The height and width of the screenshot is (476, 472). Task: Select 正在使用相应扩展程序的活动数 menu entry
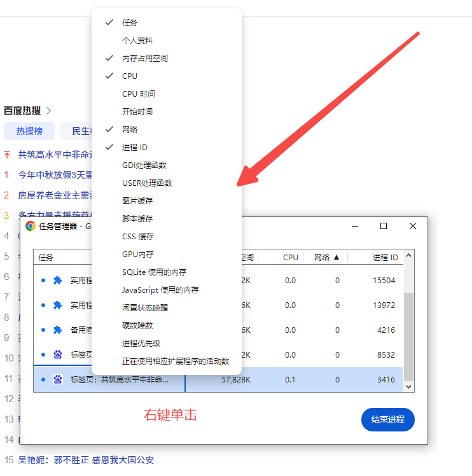tap(167, 361)
